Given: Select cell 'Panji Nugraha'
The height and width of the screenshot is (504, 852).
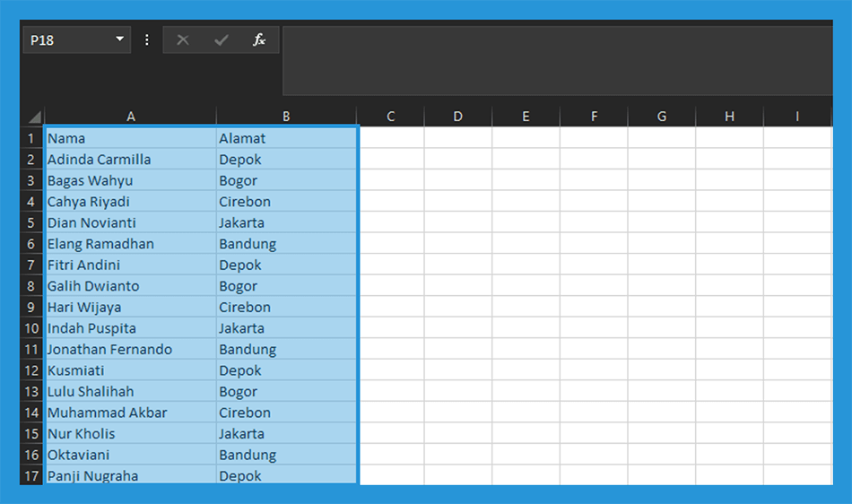Looking at the screenshot, I should (130, 475).
